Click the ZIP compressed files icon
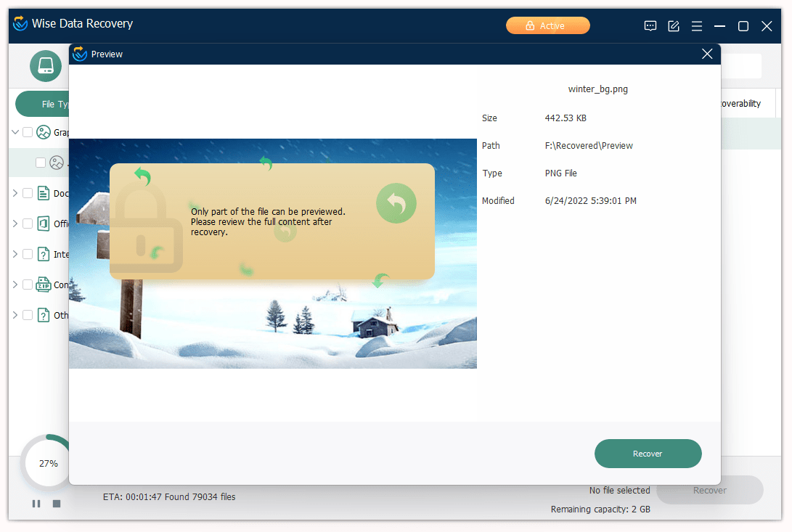Image resolution: width=792 pixels, height=532 pixels. pyautogui.click(x=44, y=285)
